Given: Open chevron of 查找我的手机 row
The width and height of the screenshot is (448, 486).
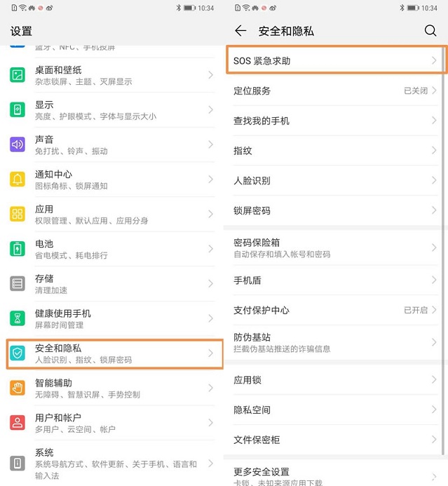Looking at the screenshot, I should pos(434,120).
